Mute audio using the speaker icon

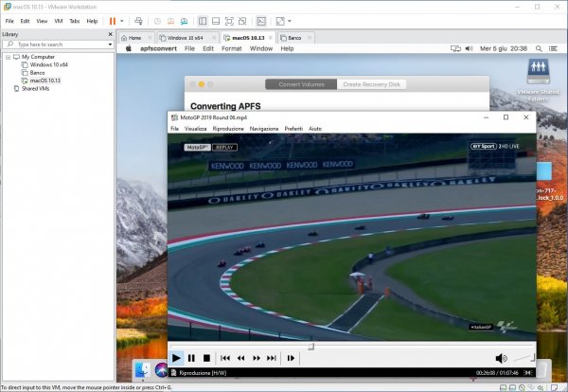(500, 358)
